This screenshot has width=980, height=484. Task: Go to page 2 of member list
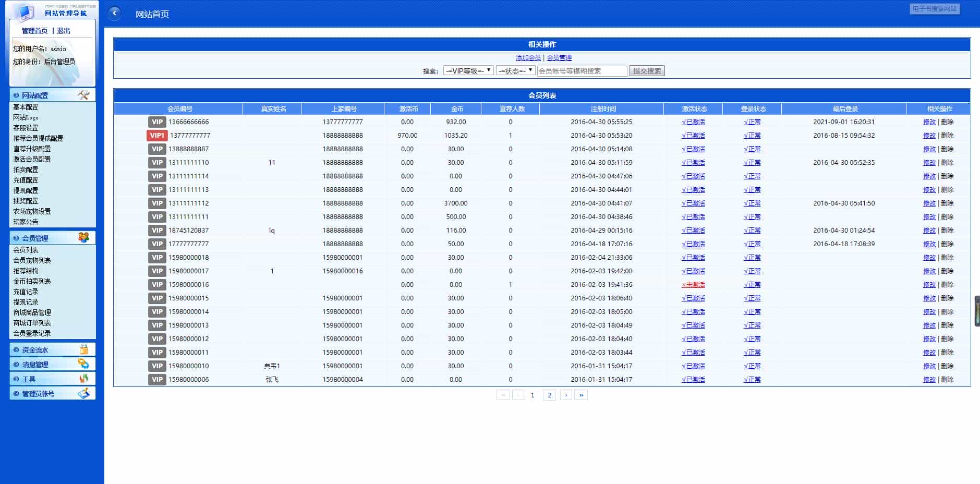549,395
